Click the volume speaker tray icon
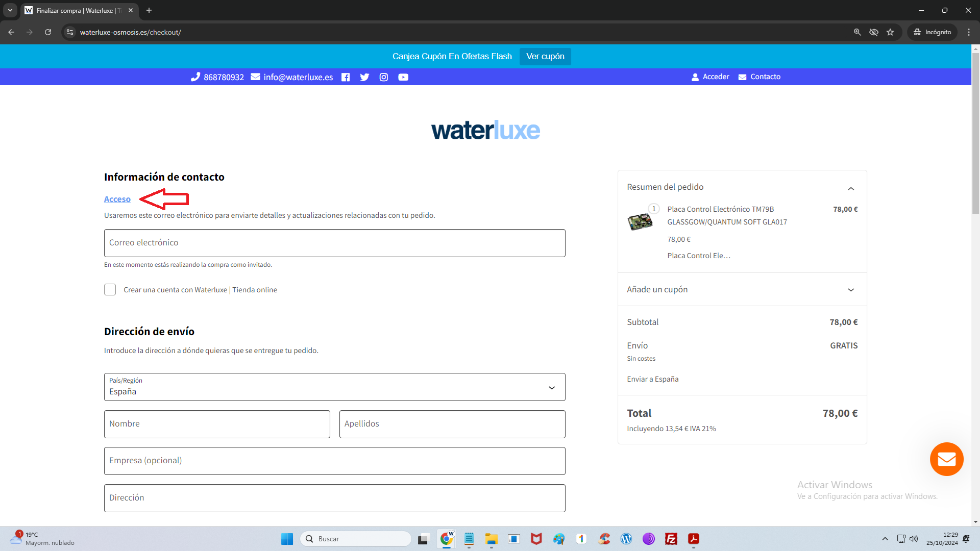This screenshot has height=551, width=980. click(914, 539)
